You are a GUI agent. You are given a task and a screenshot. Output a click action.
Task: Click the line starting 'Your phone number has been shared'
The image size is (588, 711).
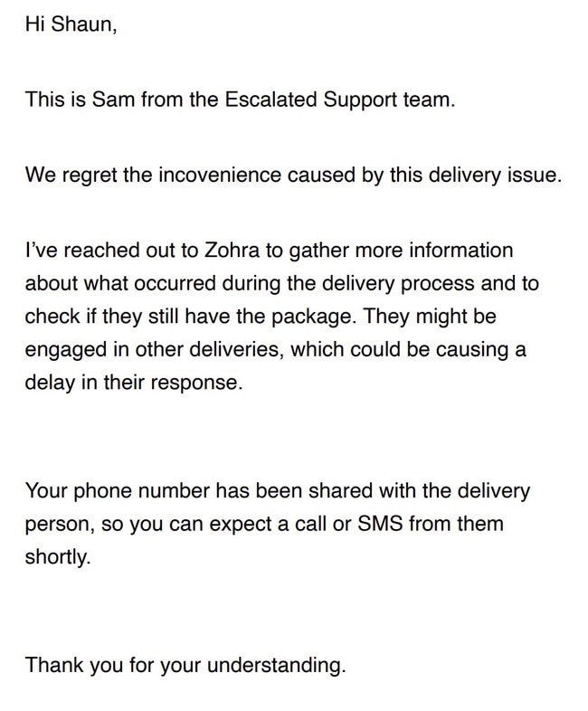tap(278, 491)
